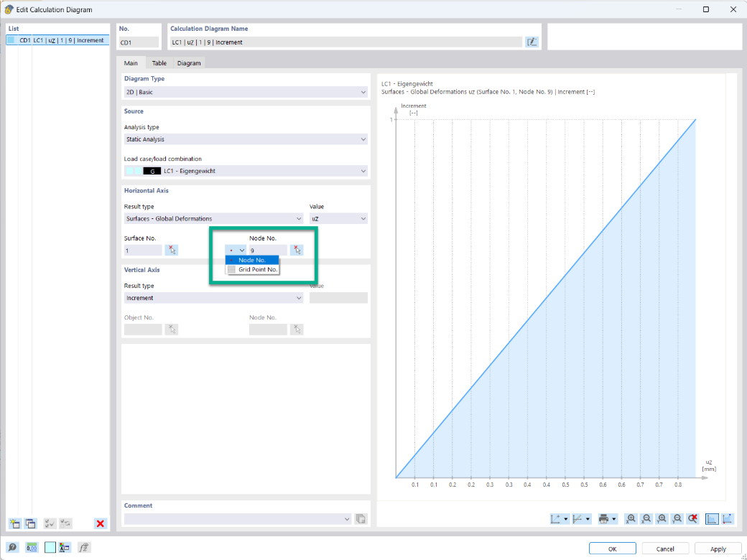747x560 pixels.
Task: Zoom out on X axis
Action: point(646,519)
